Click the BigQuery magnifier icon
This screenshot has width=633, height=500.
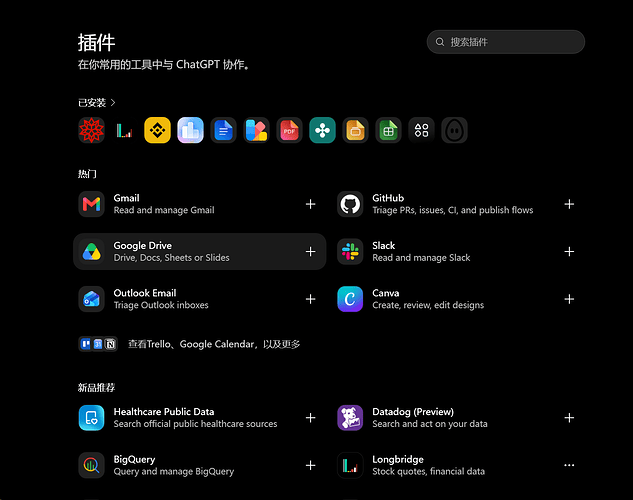92,465
